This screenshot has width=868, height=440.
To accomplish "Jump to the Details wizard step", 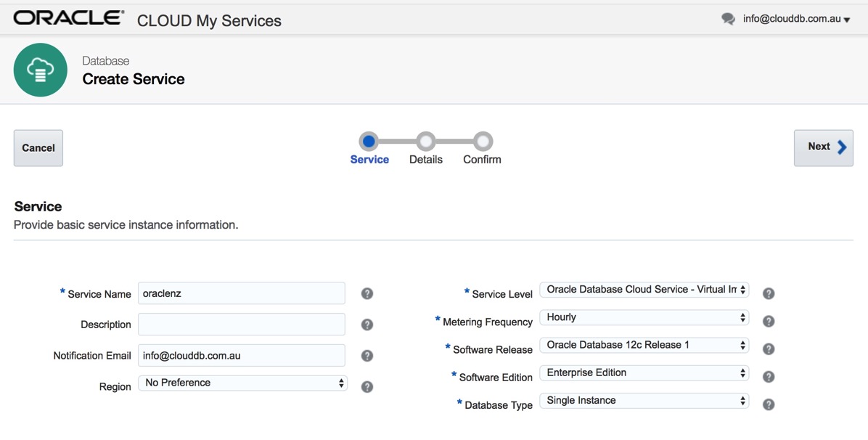I will click(426, 142).
